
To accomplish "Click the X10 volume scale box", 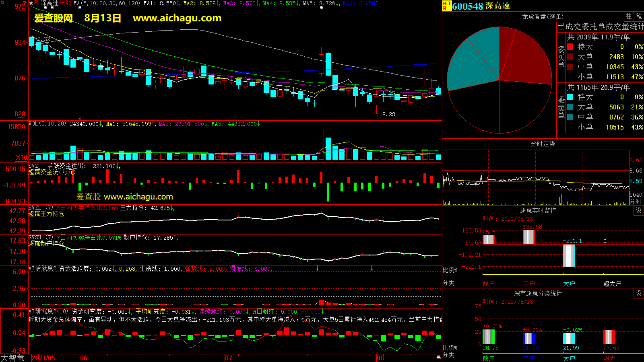I will (22, 157).
